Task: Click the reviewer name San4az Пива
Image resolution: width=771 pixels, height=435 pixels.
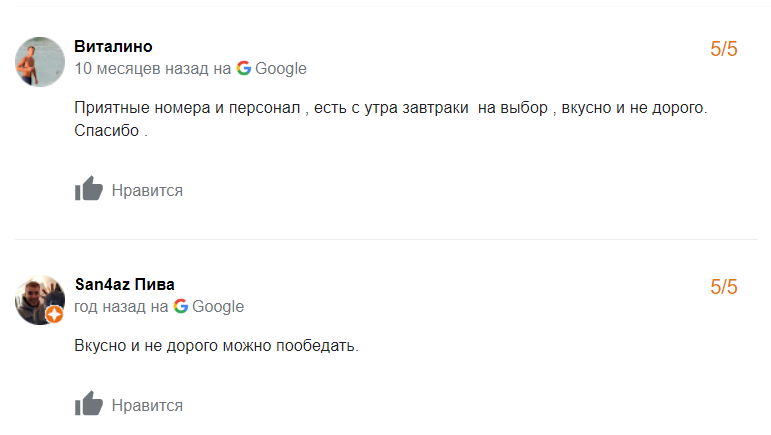Action: pyautogui.click(x=124, y=284)
